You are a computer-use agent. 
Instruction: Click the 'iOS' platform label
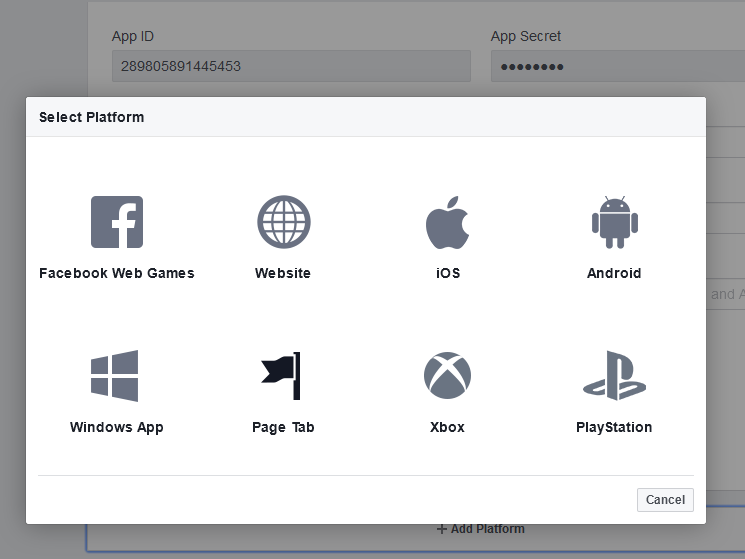[x=448, y=273]
